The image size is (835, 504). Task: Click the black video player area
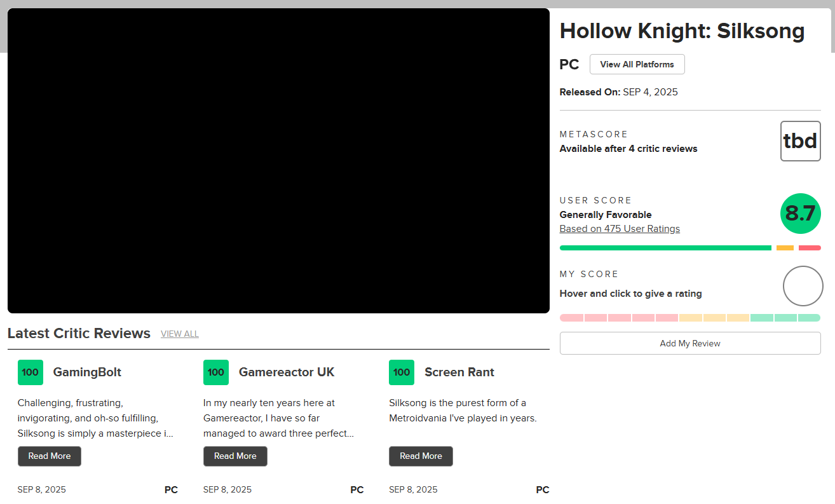click(278, 161)
